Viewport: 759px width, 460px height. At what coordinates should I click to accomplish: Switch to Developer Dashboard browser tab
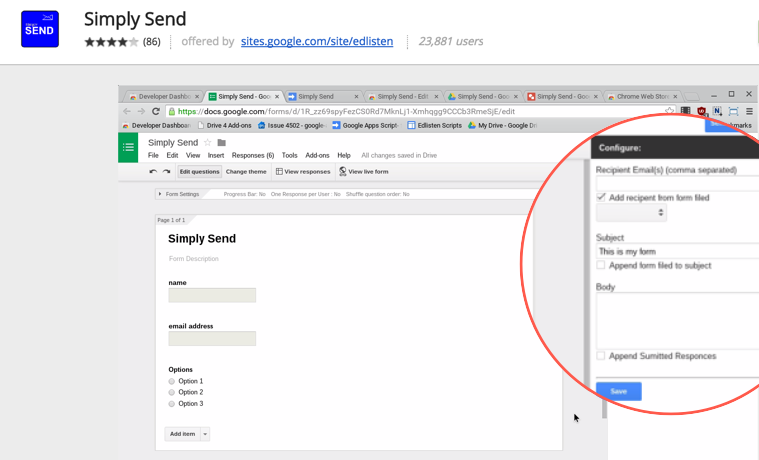pos(164,96)
